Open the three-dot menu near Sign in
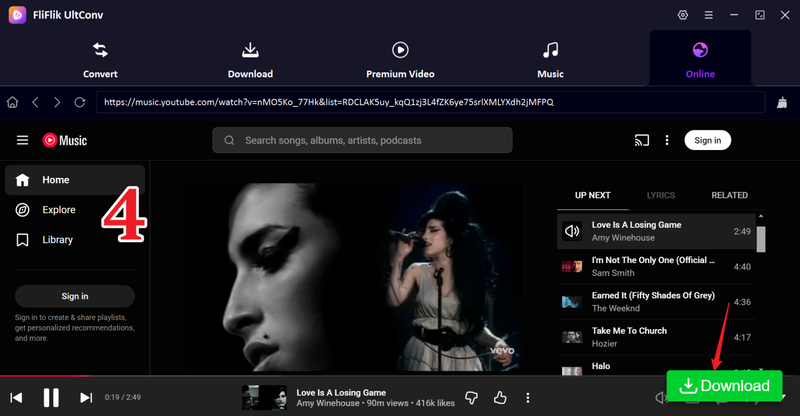The width and height of the screenshot is (800, 416). tap(667, 140)
